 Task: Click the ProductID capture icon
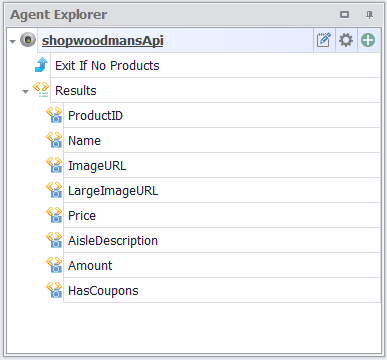tap(54, 115)
